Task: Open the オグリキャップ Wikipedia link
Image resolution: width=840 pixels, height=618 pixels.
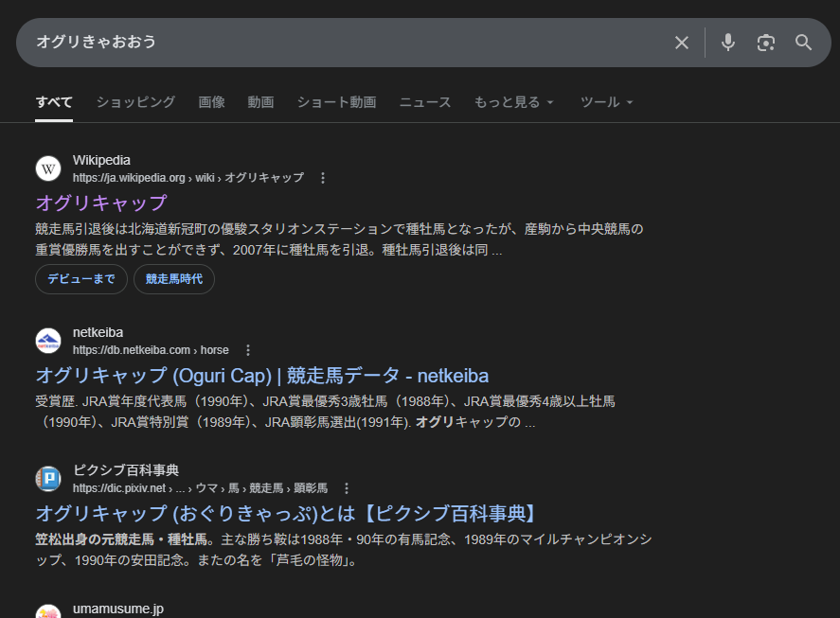Action: pos(101,203)
